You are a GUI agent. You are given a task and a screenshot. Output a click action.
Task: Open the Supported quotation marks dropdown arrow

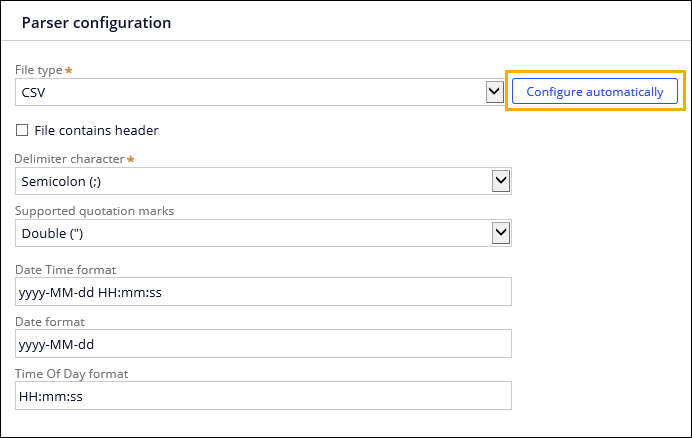(501, 233)
